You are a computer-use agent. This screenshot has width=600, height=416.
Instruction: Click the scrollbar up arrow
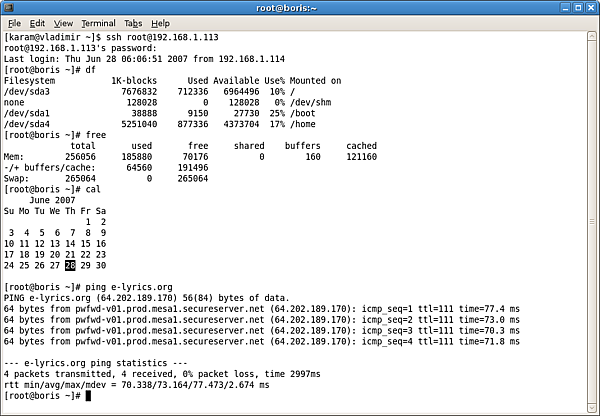click(x=590, y=38)
